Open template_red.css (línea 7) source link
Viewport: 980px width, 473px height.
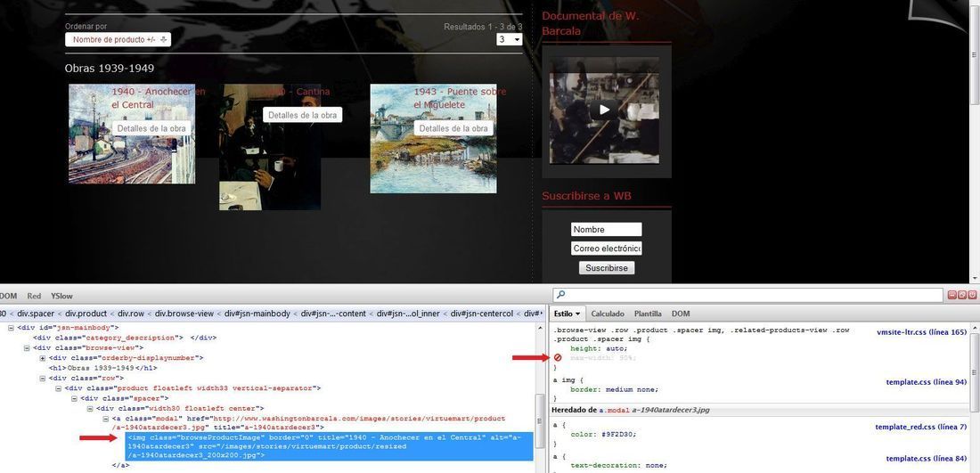click(x=920, y=427)
